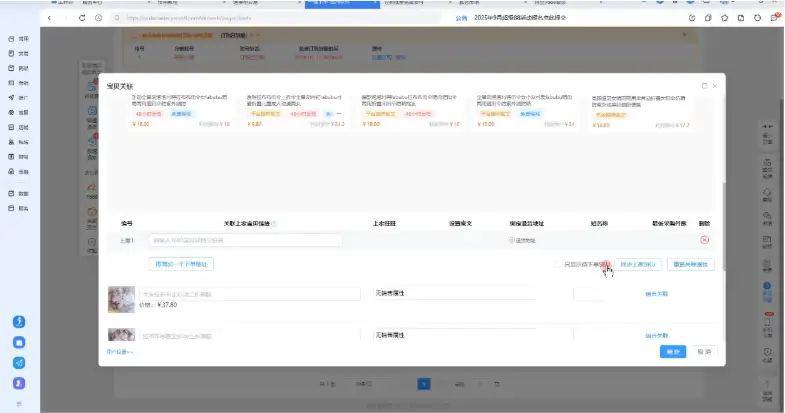This screenshot has width=785, height=413.
Task: Cancel the dialog with 取消 button
Action: pos(704,352)
